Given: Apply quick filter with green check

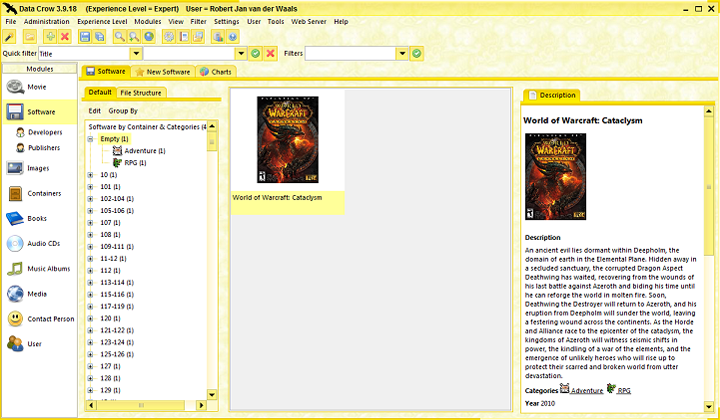Looking at the screenshot, I should [255, 54].
